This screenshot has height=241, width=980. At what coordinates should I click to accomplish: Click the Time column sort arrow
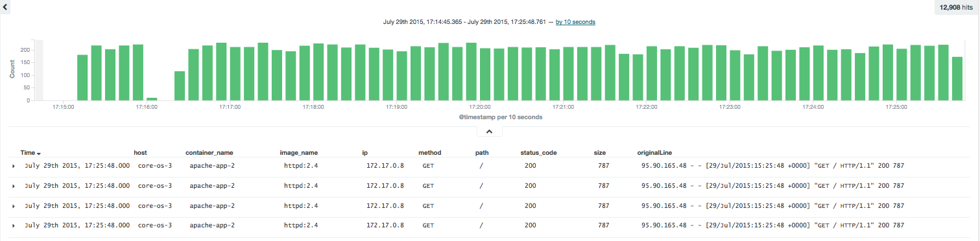coord(39,154)
